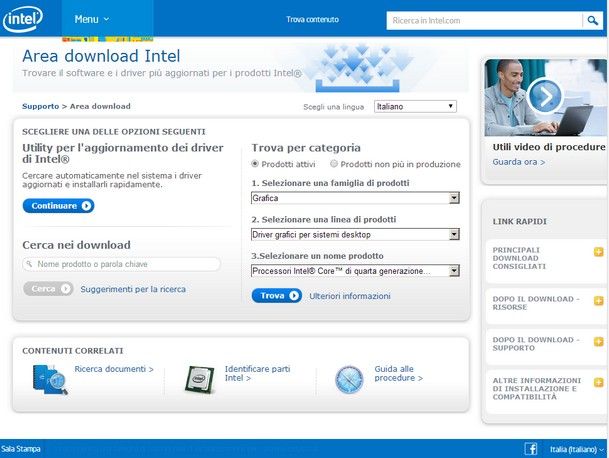Select Prodotti non più in produzione radio
The width and height of the screenshot is (609, 458).
(x=334, y=164)
